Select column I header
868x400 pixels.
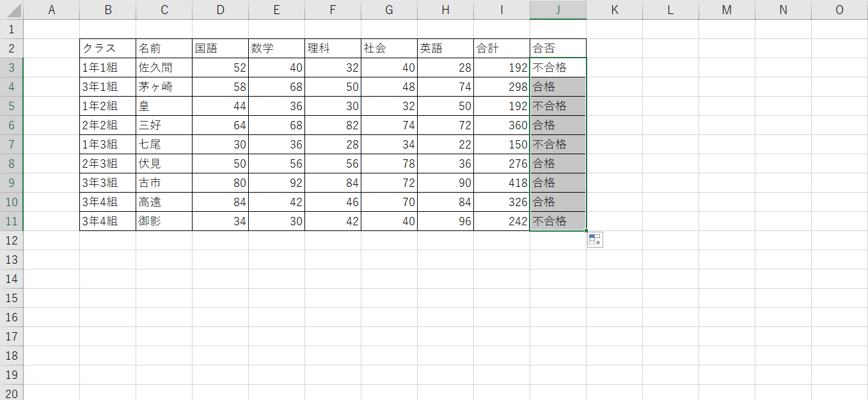pos(501,10)
